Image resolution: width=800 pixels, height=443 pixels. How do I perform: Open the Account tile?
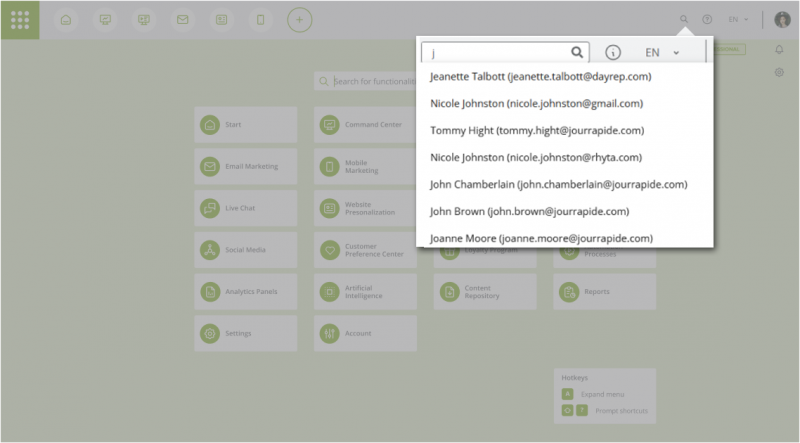pyautogui.click(x=365, y=333)
